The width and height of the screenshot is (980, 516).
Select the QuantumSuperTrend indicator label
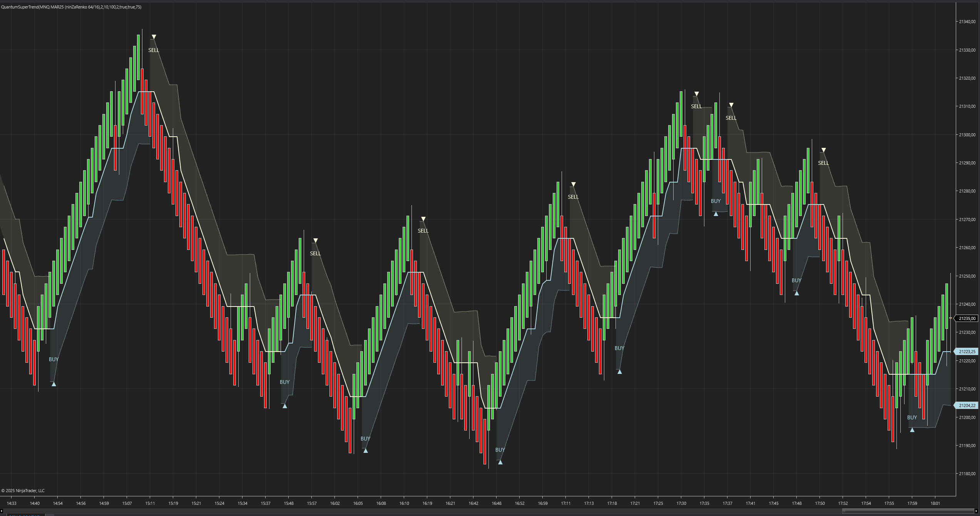(71, 7)
